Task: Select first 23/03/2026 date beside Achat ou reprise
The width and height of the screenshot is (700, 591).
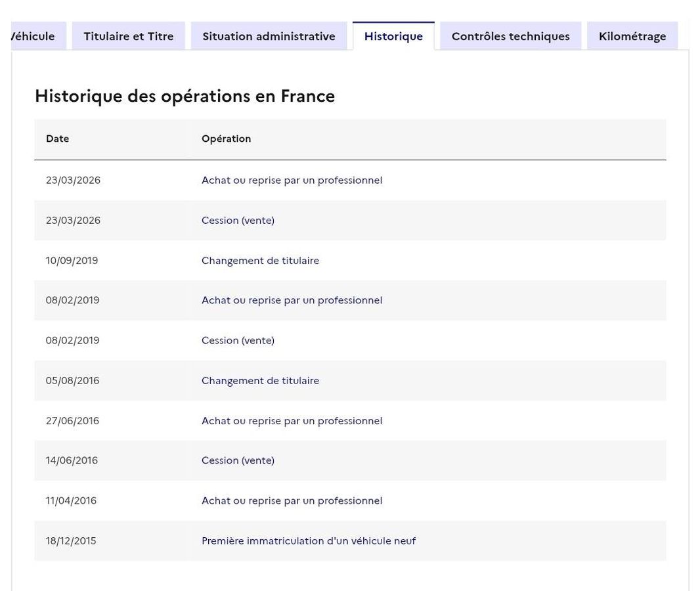Action: 73,181
